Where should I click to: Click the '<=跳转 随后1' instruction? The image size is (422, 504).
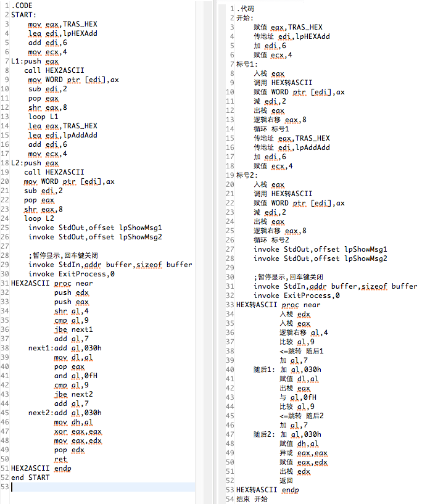click(x=302, y=352)
